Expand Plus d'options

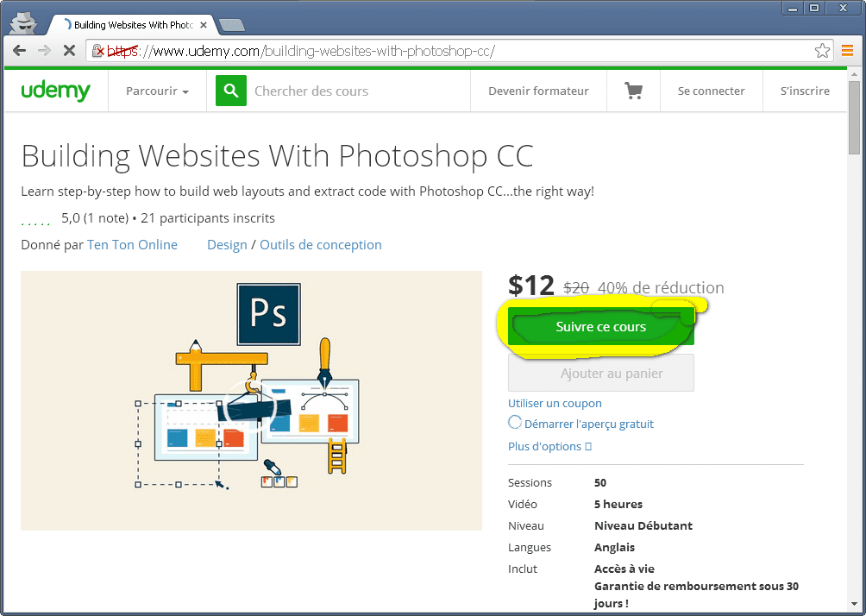click(549, 446)
